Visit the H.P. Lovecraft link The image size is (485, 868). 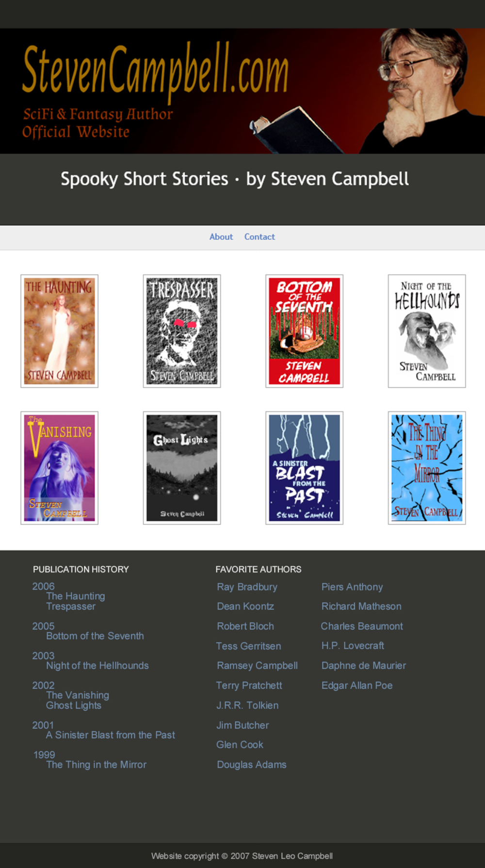coord(353,646)
